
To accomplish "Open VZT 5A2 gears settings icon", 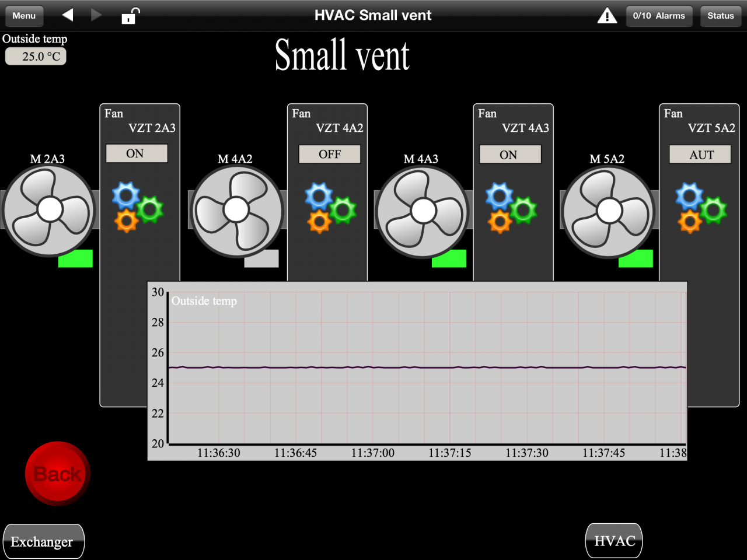I will pos(700,208).
